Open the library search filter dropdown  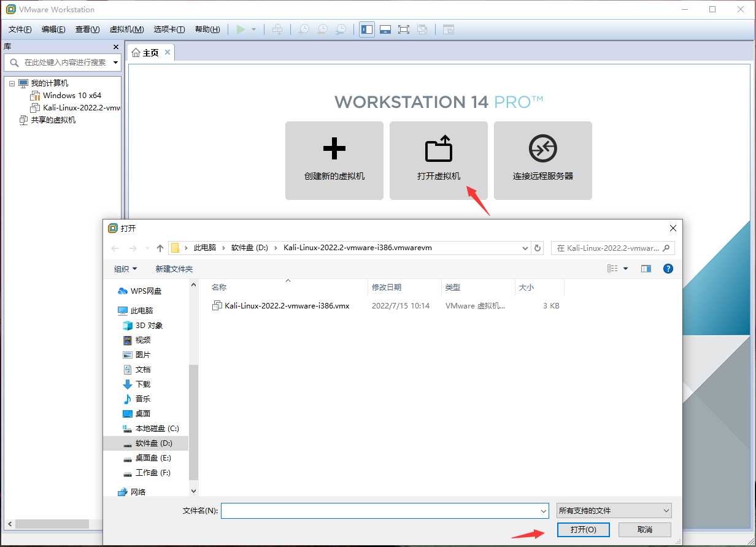(x=116, y=63)
